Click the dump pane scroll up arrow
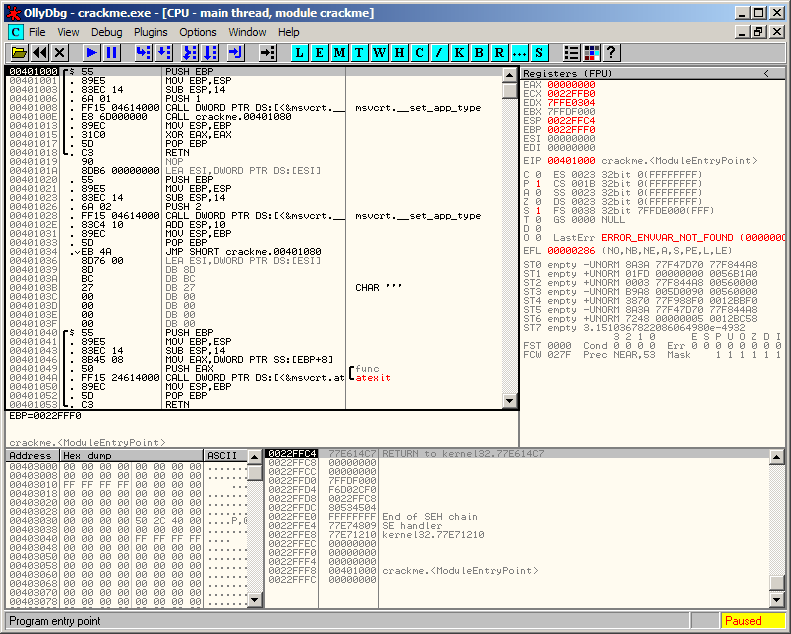The image size is (791, 634). coord(255,457)
